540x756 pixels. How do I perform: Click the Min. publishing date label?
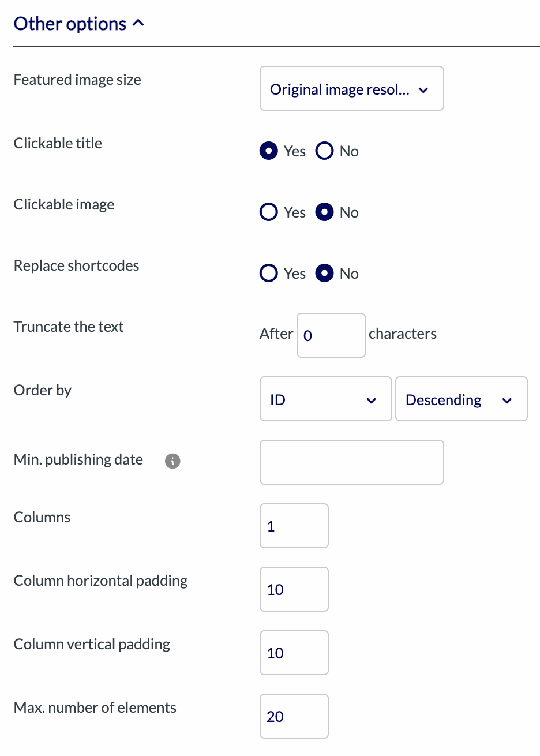pos(78,460)
